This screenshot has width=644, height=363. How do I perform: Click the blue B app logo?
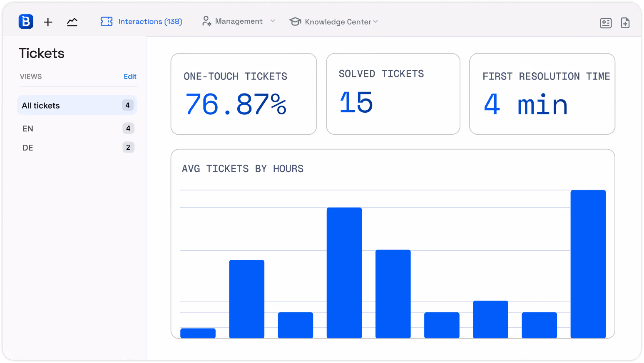point(26,22)
